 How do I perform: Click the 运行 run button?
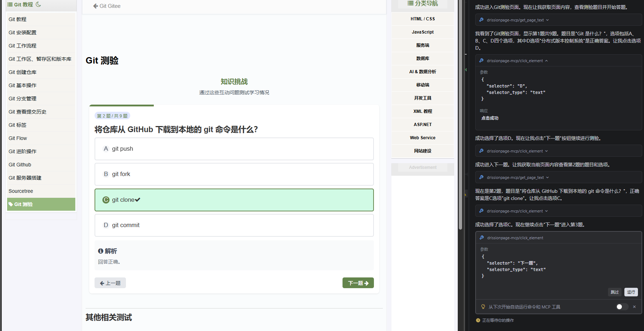click(x=631, y=292)
